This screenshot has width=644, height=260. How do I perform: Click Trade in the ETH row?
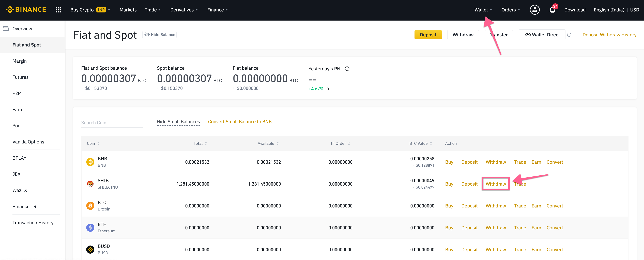coord(520,227)
